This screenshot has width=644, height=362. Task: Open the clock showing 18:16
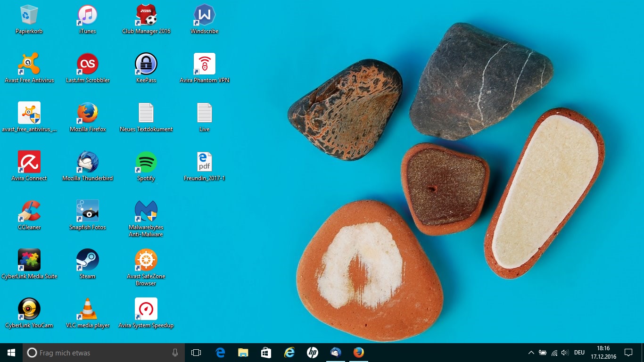pyautogui.click(x=603, y=353)
